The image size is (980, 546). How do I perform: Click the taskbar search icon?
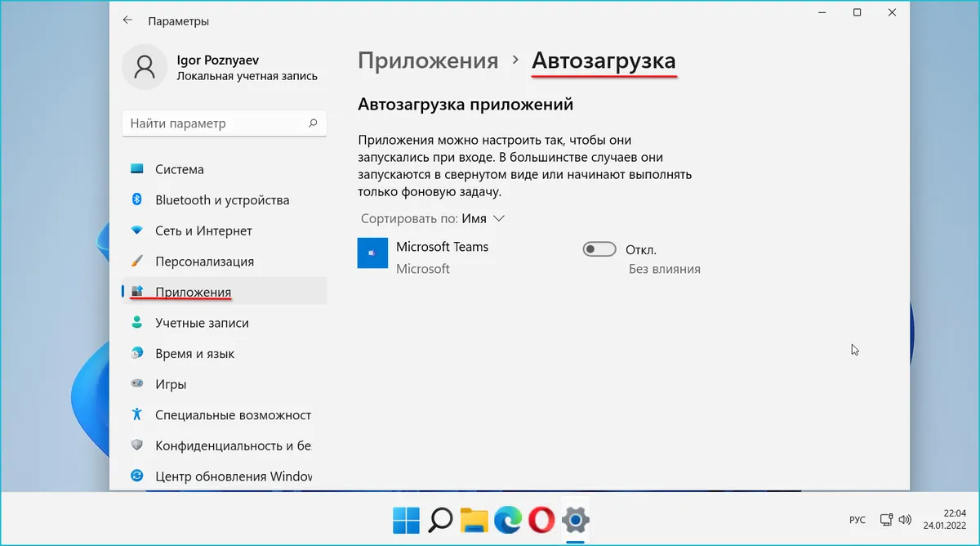440,519
